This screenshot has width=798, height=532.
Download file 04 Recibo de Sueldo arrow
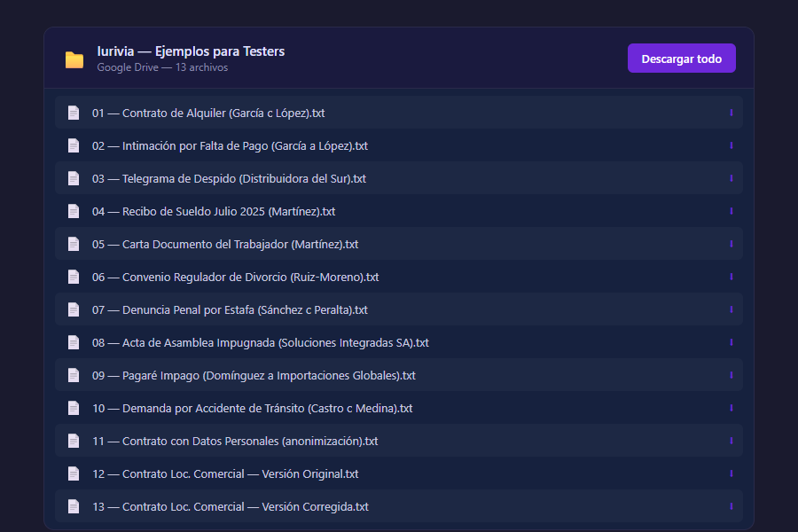click(x=731, y=211)
